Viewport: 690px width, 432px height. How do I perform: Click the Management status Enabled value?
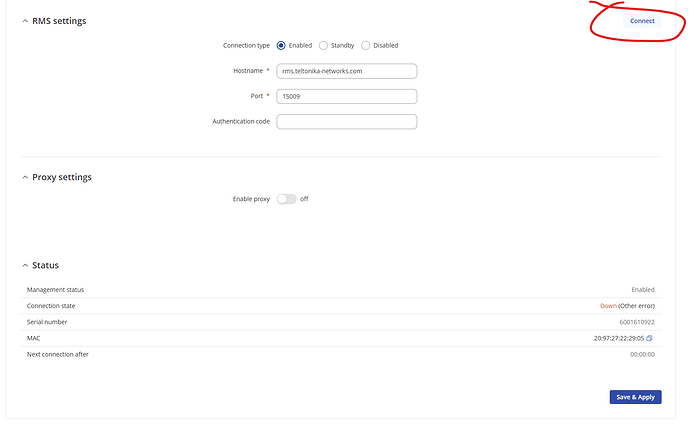642,290
